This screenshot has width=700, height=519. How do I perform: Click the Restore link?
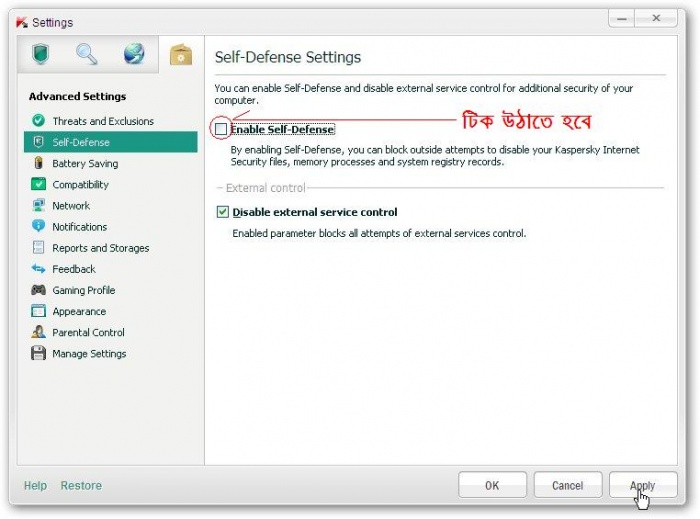[x=81, y=486]
